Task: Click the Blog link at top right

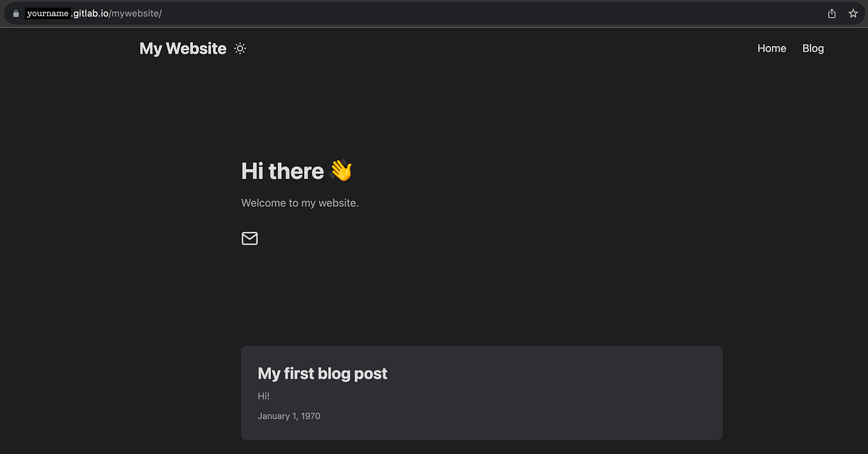Action: (x=812, y=48)
